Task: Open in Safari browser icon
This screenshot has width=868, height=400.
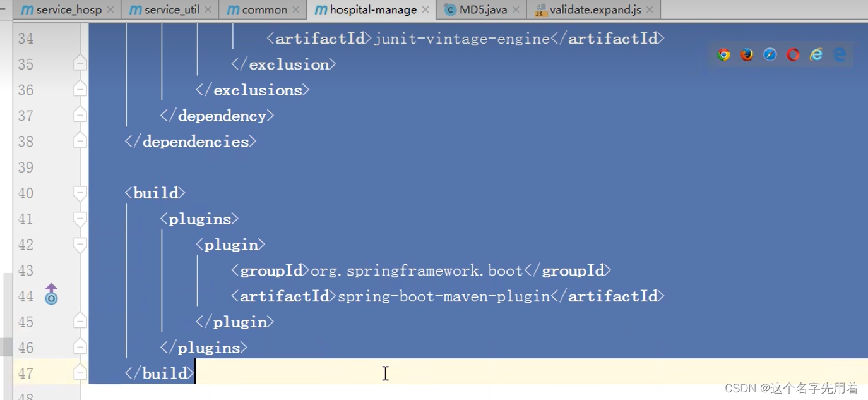Action: click(x=770, y=55)
